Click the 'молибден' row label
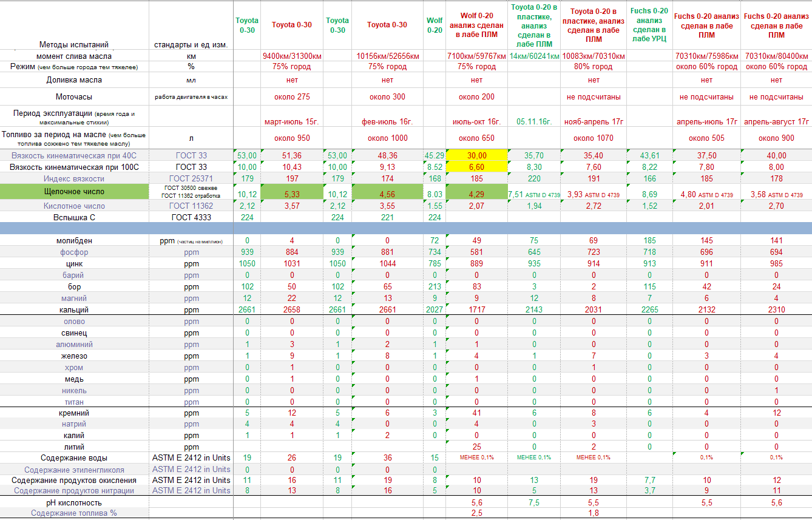This screenshot has height=520, width=812. pos(74,241)
